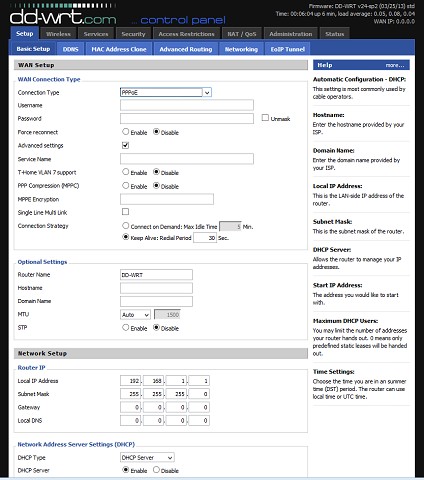The image size is (424, 480).
Task: Click the WAN IP: 0.0.0.0 status text
Action: click(x=394, y=21)
